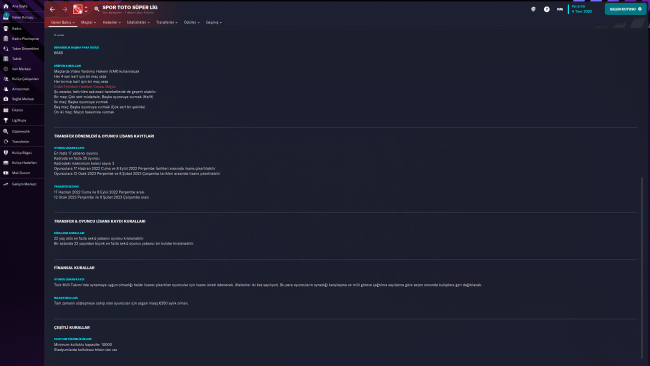
Task: Open the help question mark icon
Action: (x=547, y=9)
